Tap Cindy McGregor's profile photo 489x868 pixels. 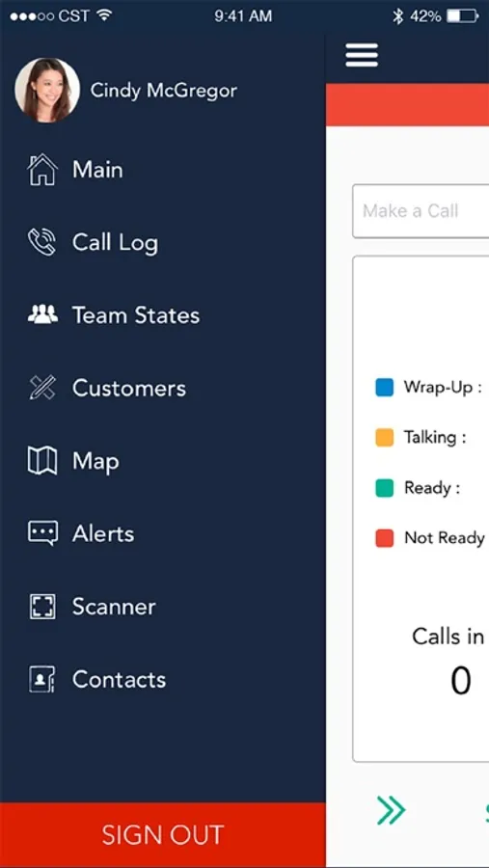click(47, 90)
